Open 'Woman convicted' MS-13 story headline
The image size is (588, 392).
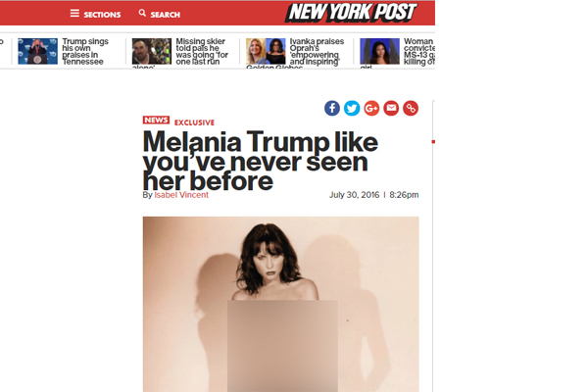419,51
